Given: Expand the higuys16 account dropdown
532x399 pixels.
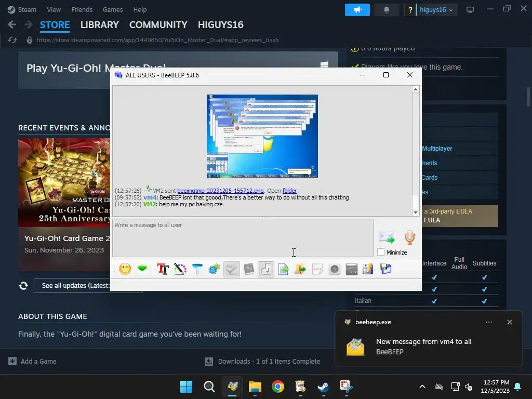Looking at the screenshot, I should pyautogui.click(x=436, y=10).
